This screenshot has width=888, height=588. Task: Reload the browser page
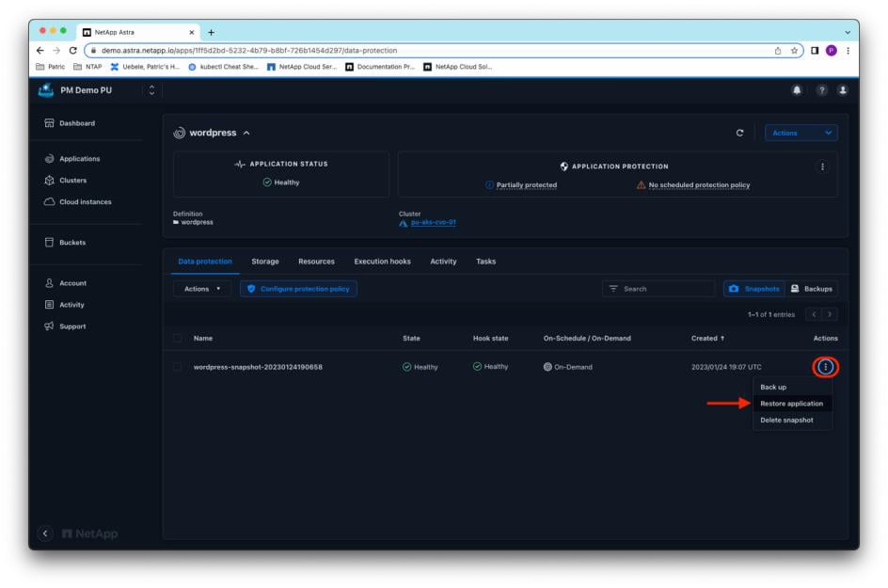tap(73, 51)
